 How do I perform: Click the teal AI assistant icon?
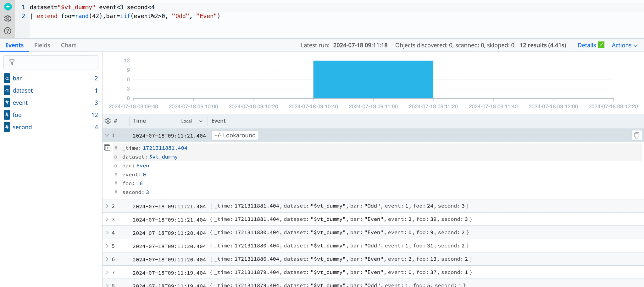(8, 7)
